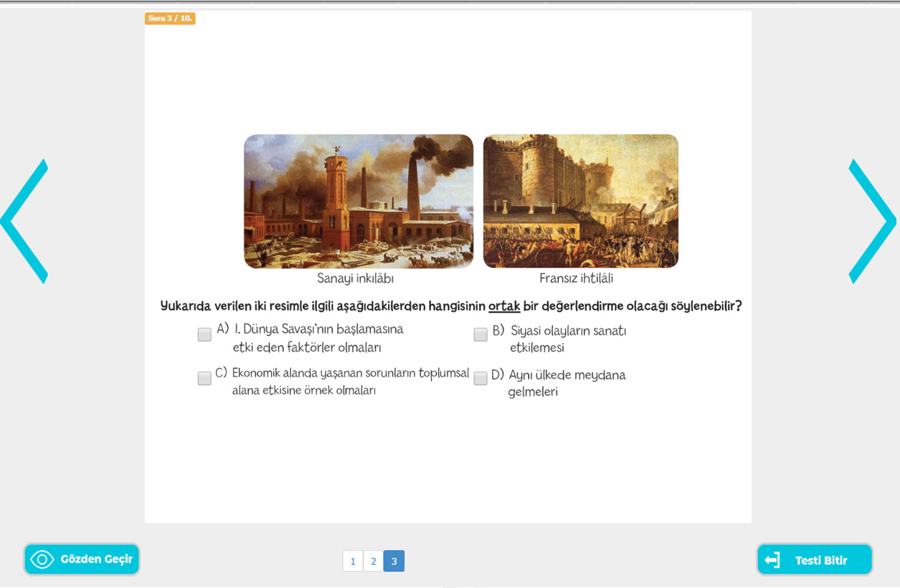The height and width of the screenshot is (588, 900).
Task: Check answer option C checkbox
Action: coord(204,378)
